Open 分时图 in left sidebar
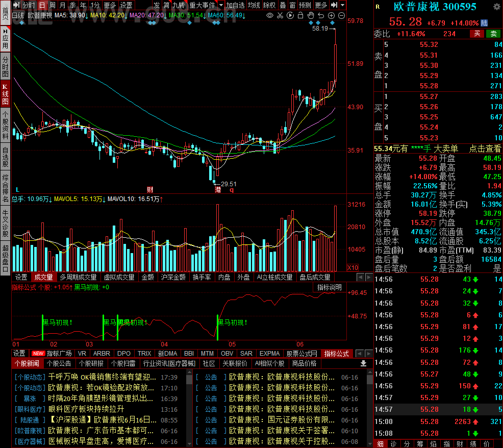Screen dimensions: 503x448 tap(6, 66)
